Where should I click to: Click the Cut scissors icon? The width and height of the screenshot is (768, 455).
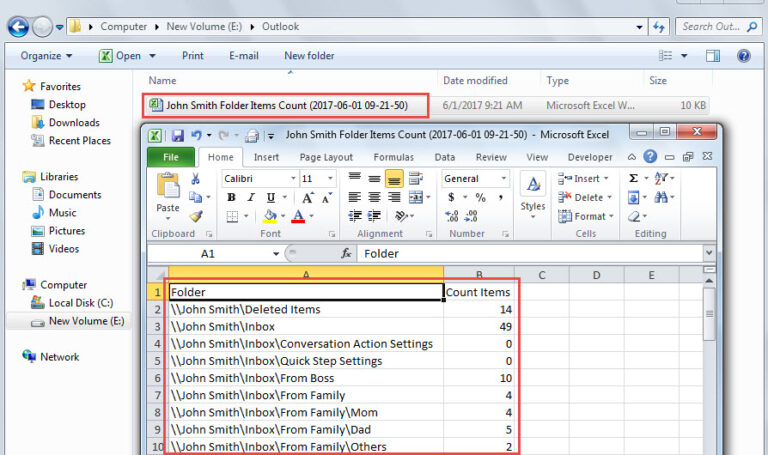[196, 179]
